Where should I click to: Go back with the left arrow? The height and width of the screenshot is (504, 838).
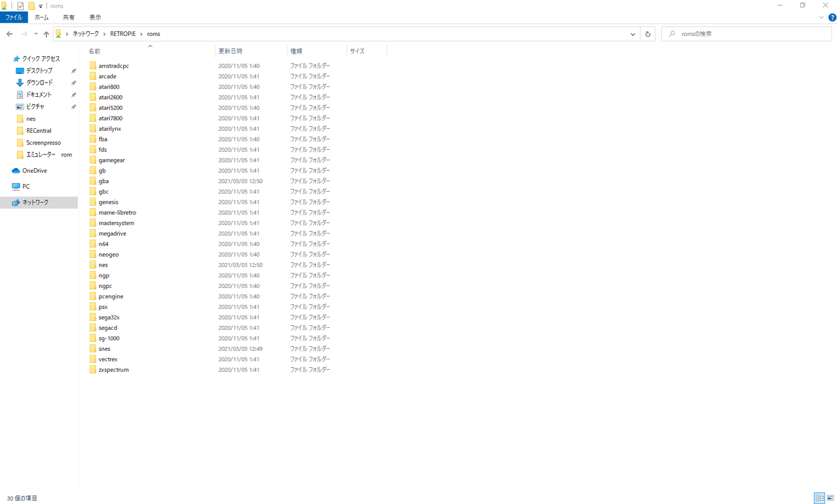[x=9, y=34]
